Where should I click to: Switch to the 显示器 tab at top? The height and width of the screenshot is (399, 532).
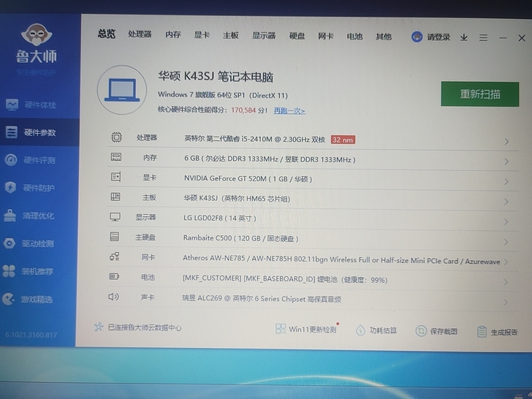point(264,36)
